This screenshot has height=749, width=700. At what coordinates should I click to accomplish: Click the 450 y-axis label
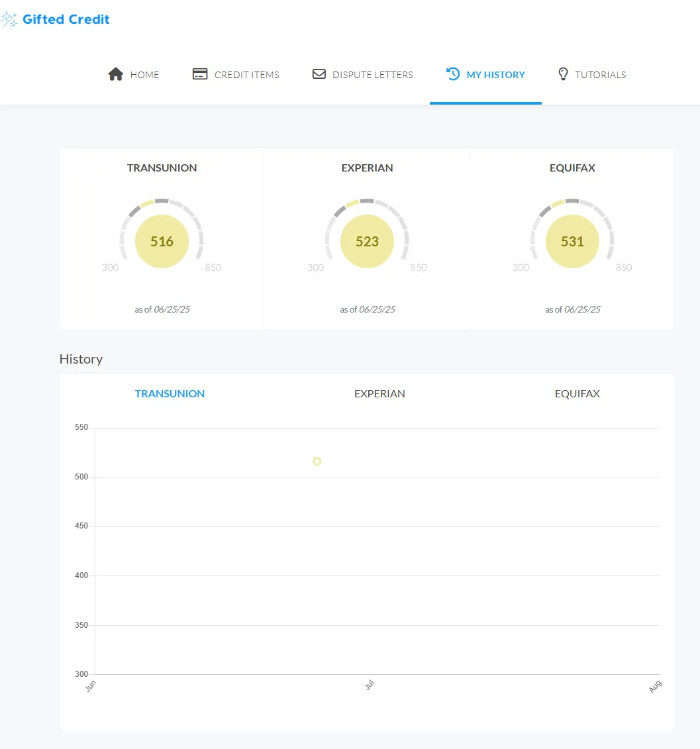click(x=81, y=526)
